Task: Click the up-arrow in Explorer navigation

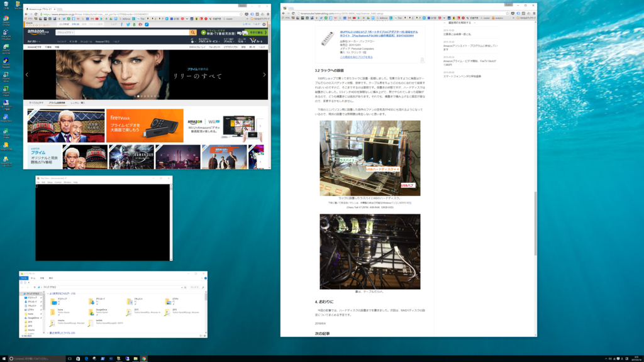Action: click(x=35, y=287)
